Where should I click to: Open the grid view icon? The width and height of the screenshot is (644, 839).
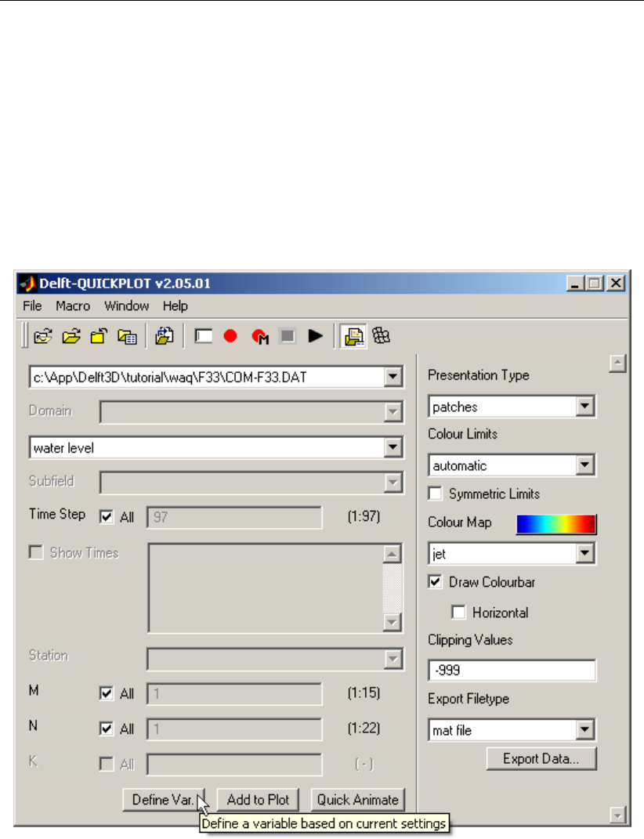coord(382,337)
